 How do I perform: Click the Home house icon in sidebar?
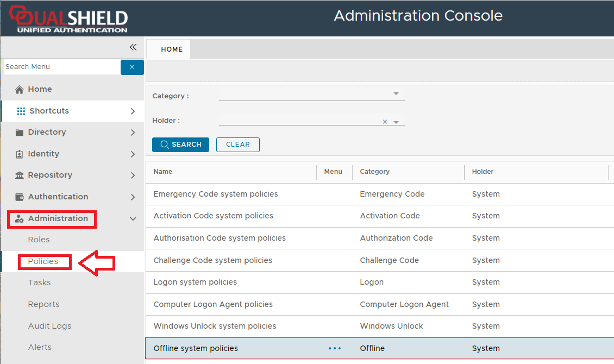click(x=20, y=89)
